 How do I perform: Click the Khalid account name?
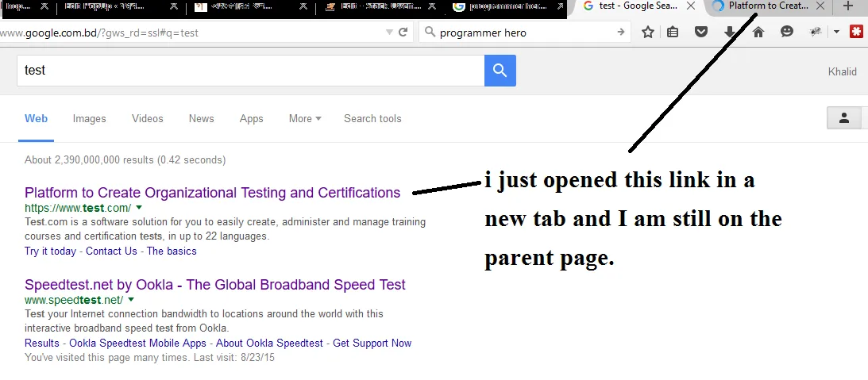pos(842,72)
